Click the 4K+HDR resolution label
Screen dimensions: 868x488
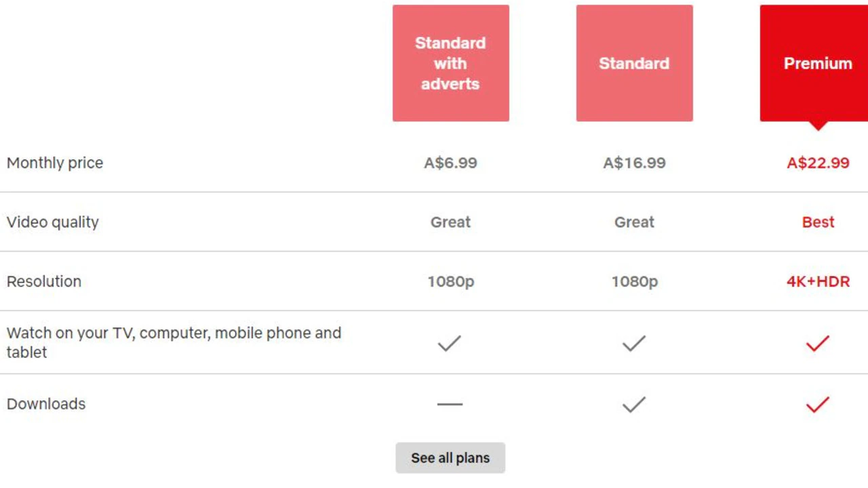point(817,281)
